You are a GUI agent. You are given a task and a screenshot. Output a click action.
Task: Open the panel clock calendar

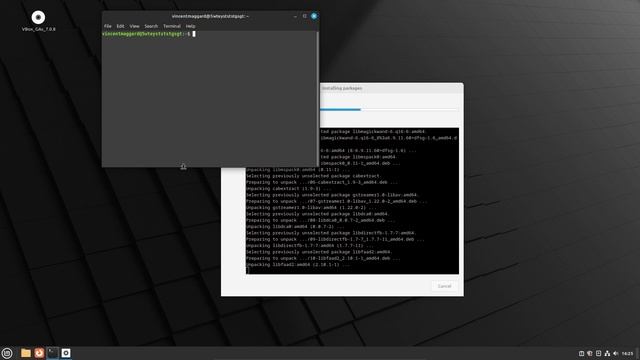click(x=627, y=353)
